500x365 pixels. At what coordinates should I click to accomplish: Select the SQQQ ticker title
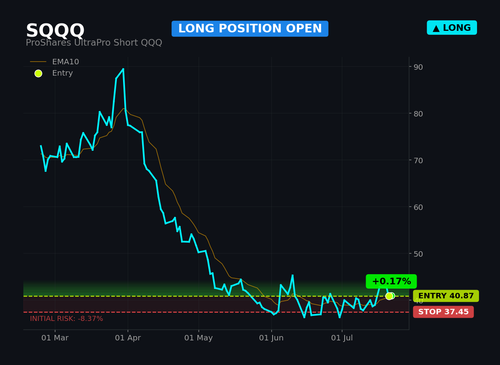55,30
